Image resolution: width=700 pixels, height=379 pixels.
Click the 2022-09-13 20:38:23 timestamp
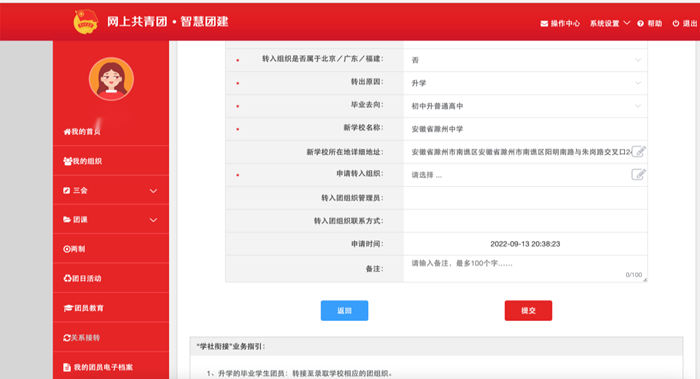pyautogui.click(x=525, y=244)
